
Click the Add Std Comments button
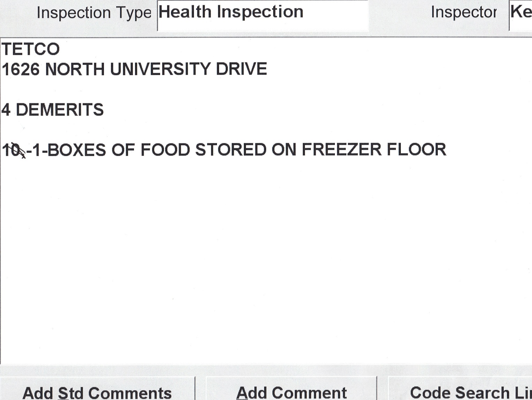(x=97, y=391)
